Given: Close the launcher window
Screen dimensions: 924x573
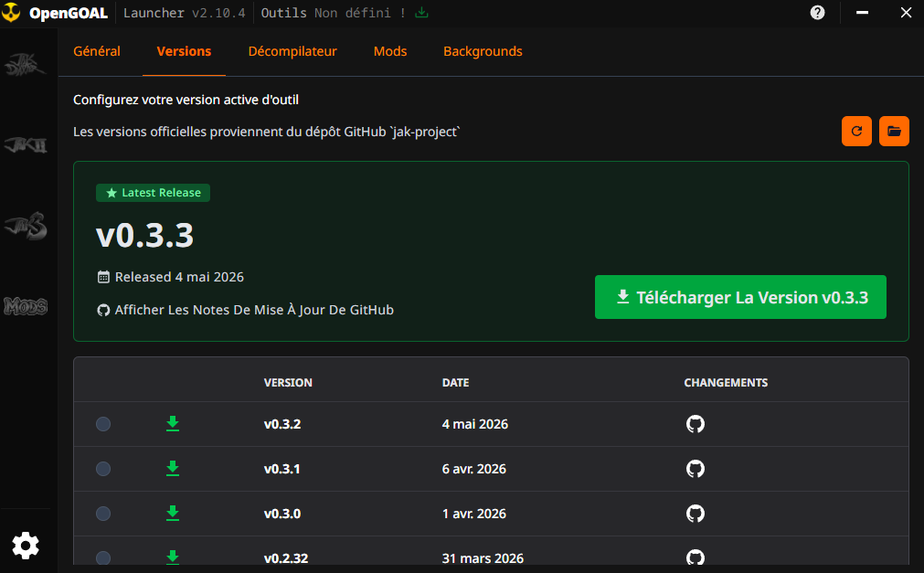Looking at the screenshot, I should 907,13.
